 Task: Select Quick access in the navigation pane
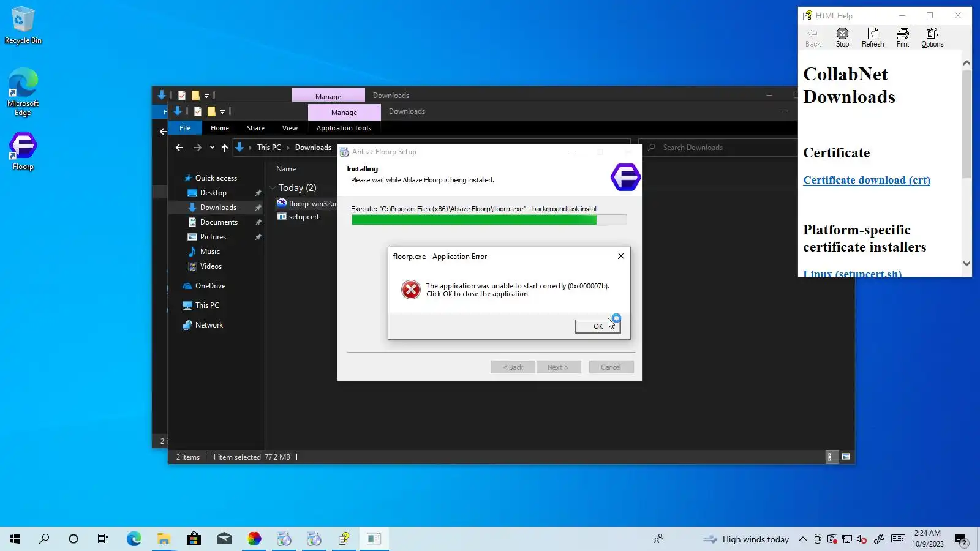tap(216, 178)
